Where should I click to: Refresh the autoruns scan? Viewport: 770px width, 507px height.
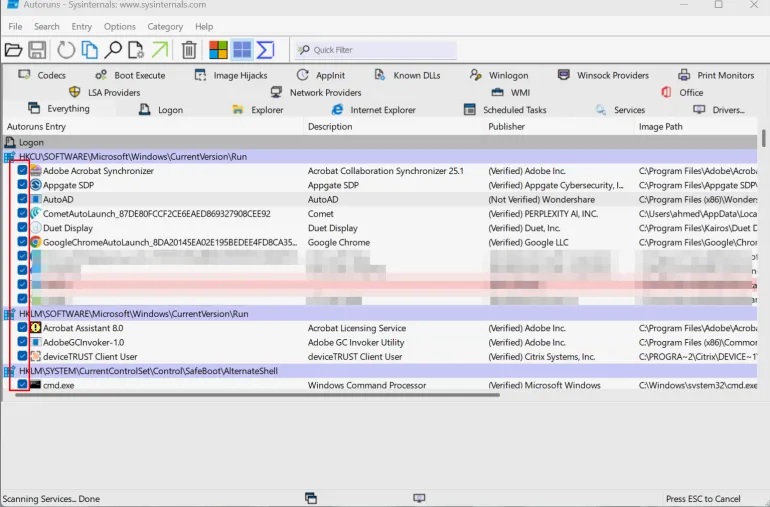pyautogui.click(x=66, y=50)
